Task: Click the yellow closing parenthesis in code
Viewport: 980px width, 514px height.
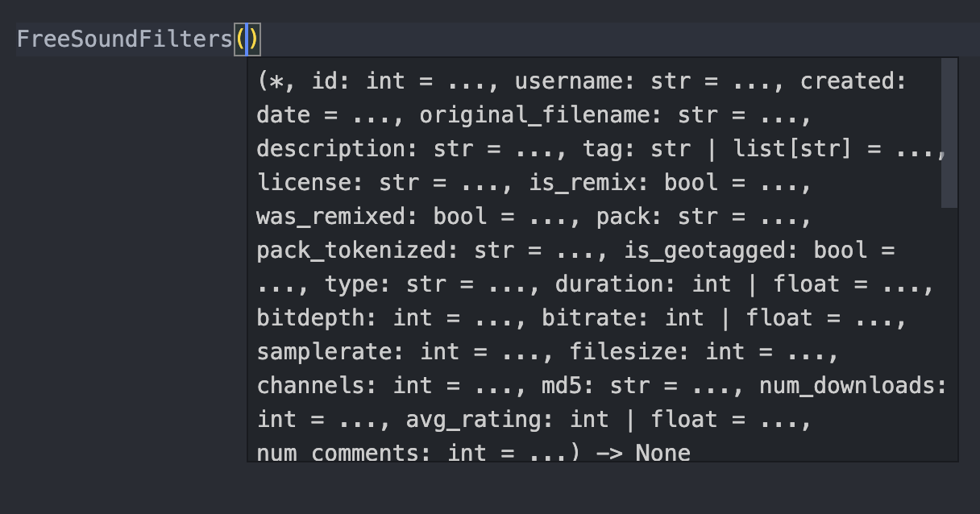Action: click(254, 39)
